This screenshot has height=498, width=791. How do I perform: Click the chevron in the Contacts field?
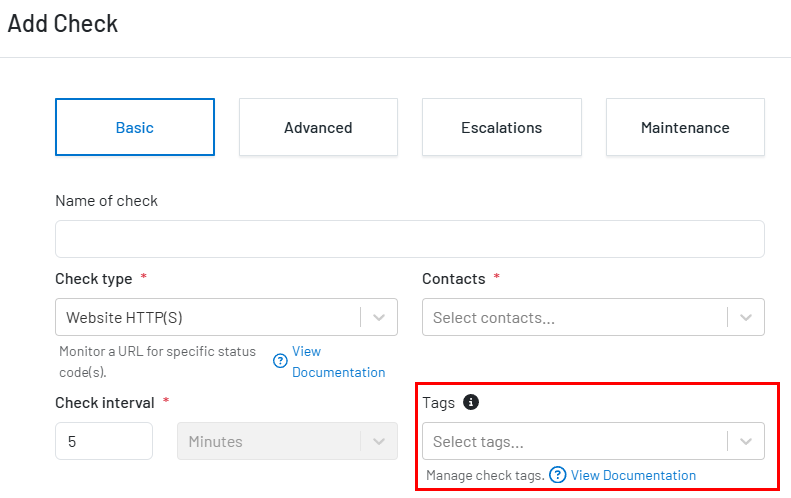[746, 317]
